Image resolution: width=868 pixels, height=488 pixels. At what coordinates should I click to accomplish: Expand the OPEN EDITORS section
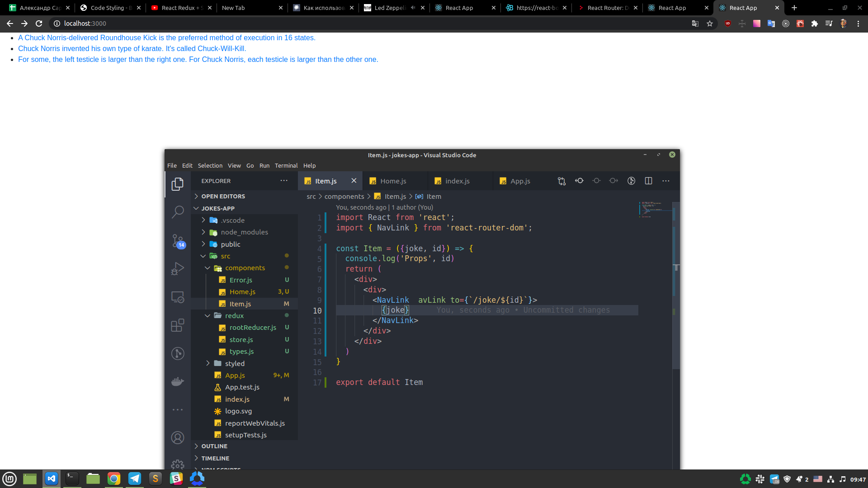tap(244, 196)
